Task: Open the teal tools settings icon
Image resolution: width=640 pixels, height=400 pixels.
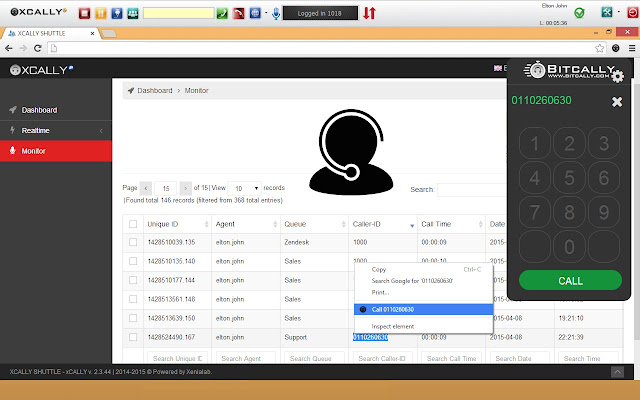Action: point(607,12)
